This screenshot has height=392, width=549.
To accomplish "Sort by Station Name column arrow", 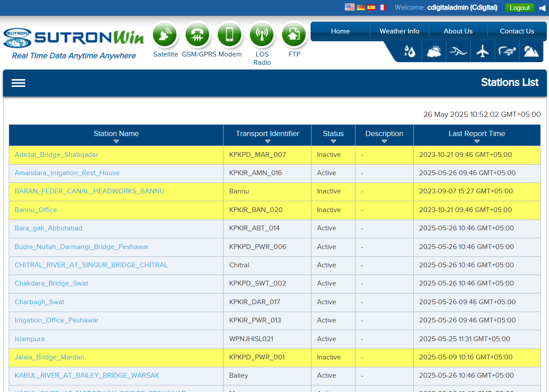I will click(x=116, y=141).
